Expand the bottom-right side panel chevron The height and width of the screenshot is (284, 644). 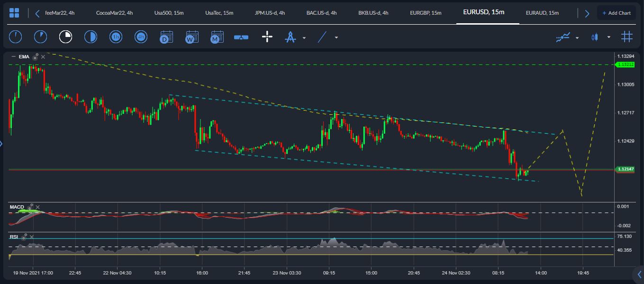coord(639,274)
